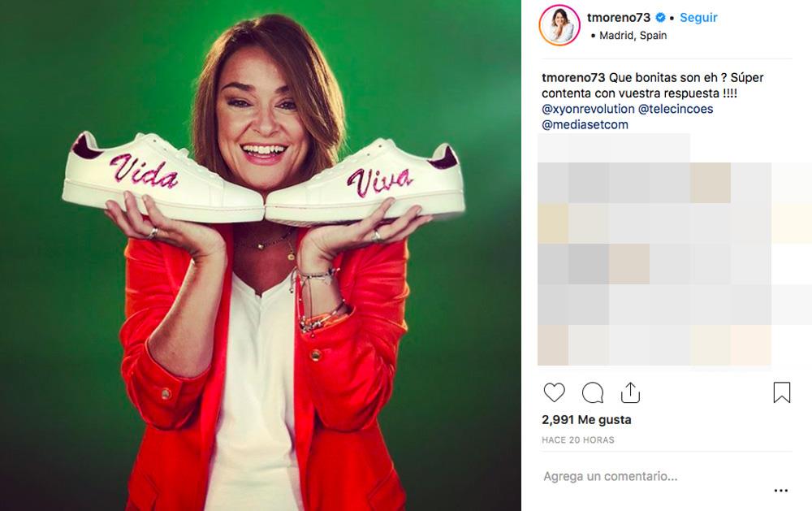Click the post photo of the sneakers

click(x=260, y=325)
